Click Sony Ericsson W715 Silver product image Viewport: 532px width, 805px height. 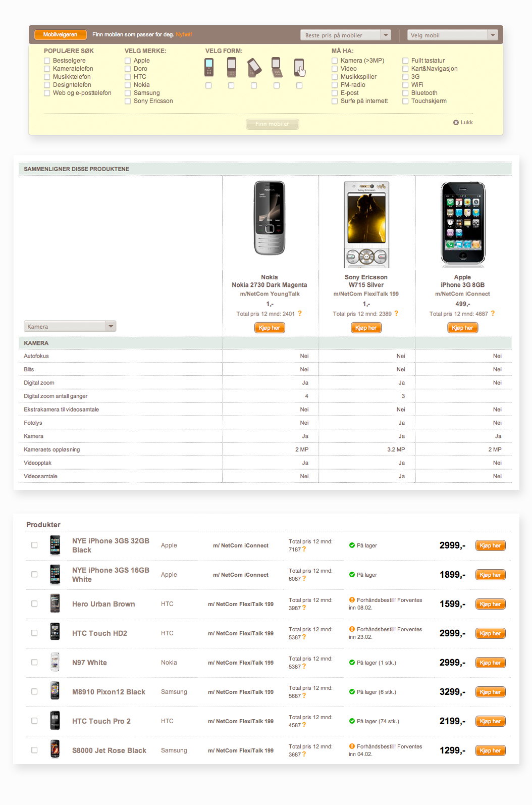[x=366, y=224]
